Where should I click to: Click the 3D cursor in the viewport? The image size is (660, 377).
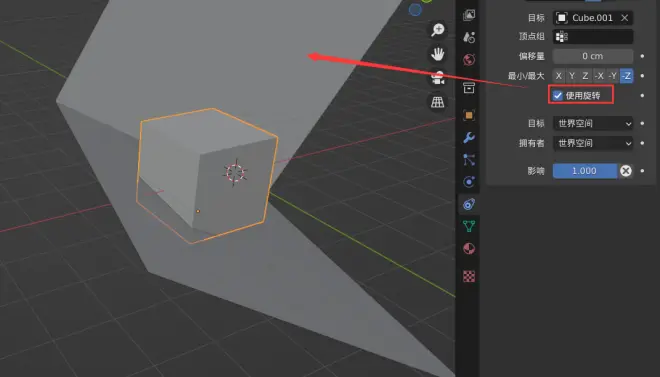[x=235, y=173]
